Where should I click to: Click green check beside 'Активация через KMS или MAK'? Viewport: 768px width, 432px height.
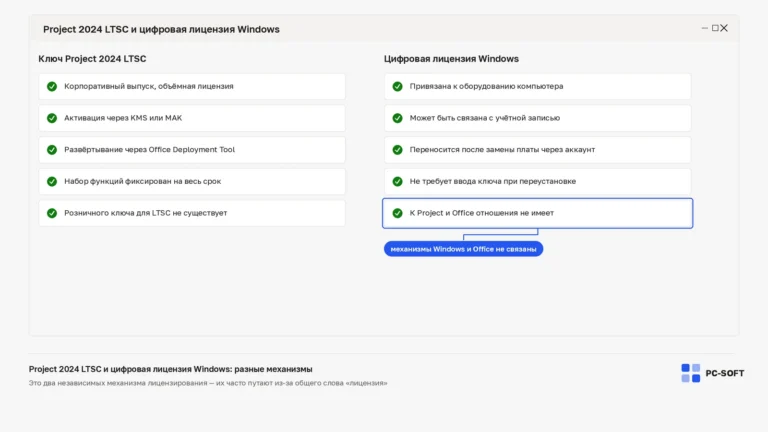click(x=52, y=118)
